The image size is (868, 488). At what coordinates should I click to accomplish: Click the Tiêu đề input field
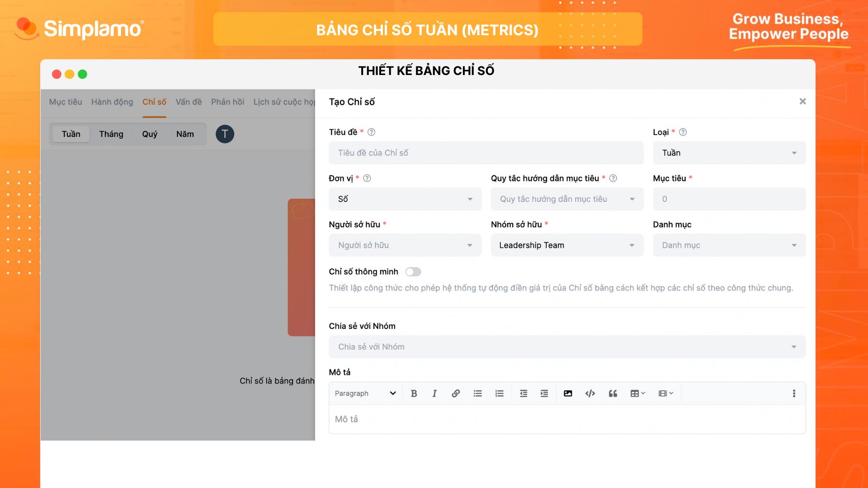(x=486, y=153)
